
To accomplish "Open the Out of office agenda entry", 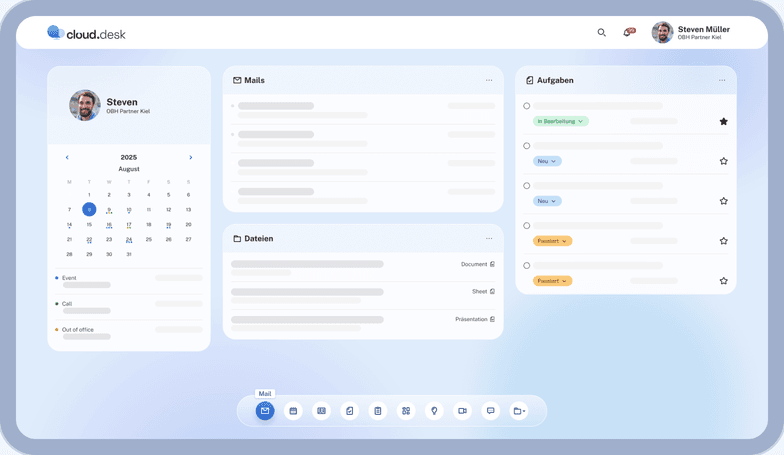I will 129,334.
